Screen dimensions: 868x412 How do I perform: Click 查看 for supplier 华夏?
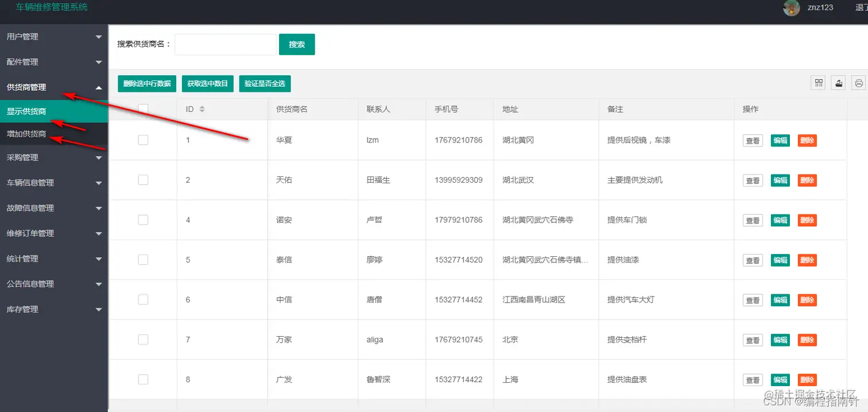(753, 140)
